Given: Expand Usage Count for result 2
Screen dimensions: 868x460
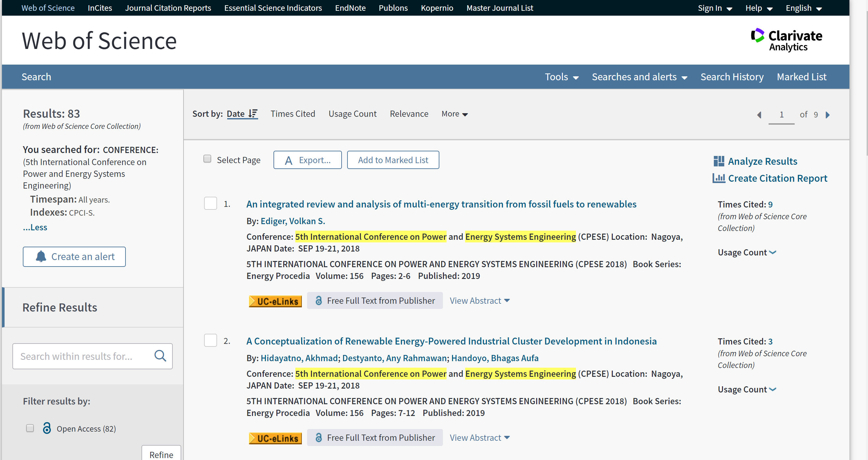Looking at the screenshot, I should [x=747, y=389].
